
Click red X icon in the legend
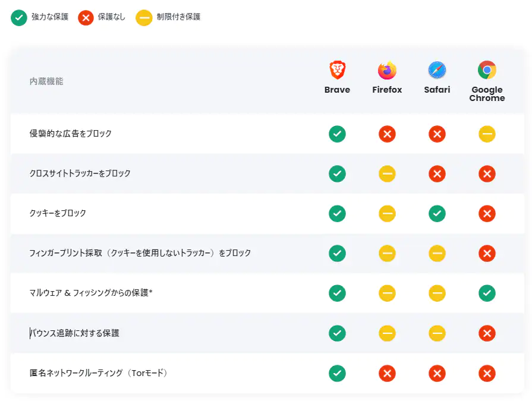click(86, 18)
